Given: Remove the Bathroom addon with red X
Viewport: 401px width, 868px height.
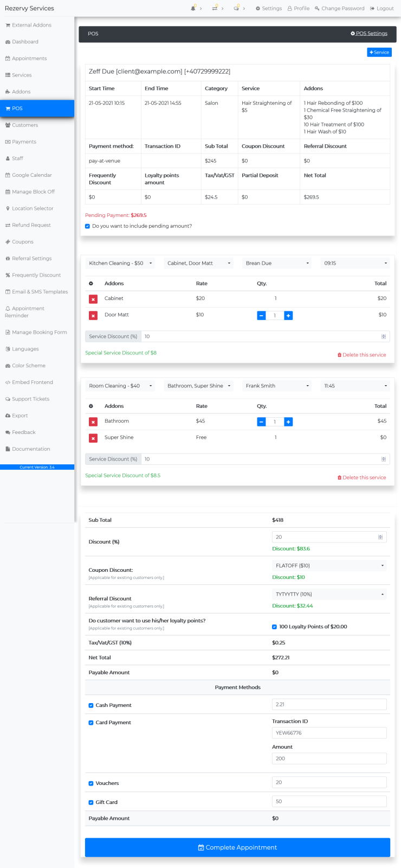Looking at the screenshot, I should pyautogui.click(x=93, y=422).
